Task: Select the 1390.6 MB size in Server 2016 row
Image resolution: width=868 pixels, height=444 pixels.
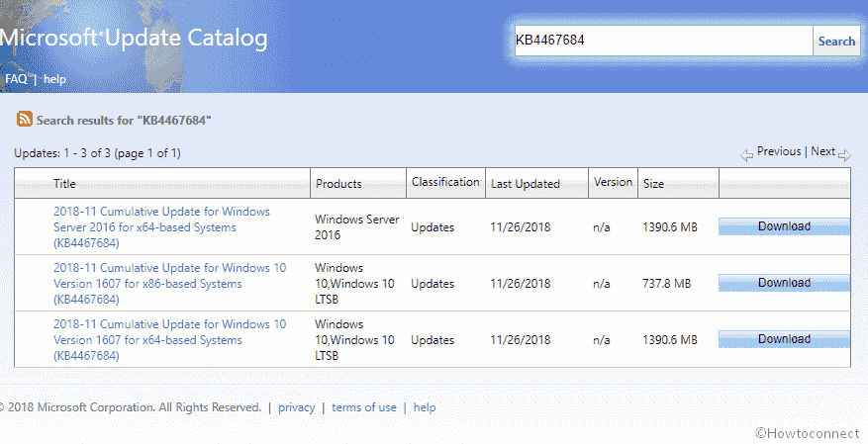Action: tap(670, 227)
